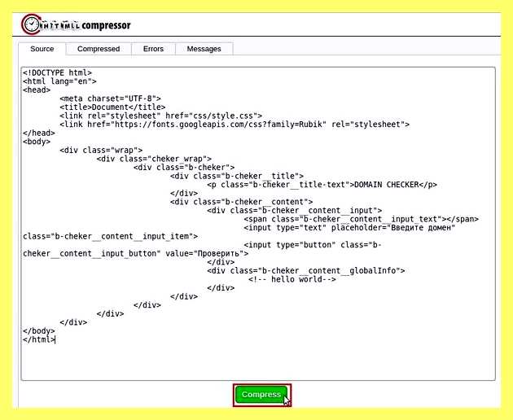Click the fonts.googleapis.com link line
This screenshot has height=420, width=513.
point(235,125)
